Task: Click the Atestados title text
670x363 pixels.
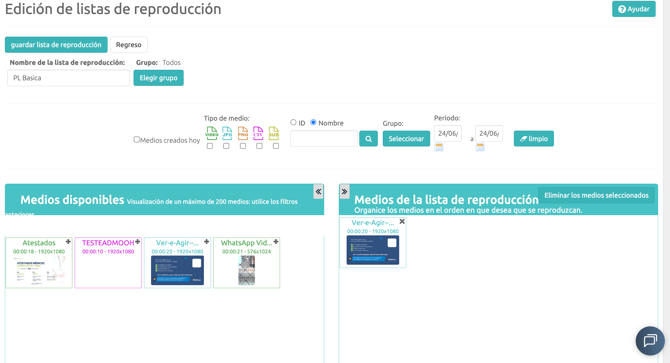Action: click(x=39, y=243)
